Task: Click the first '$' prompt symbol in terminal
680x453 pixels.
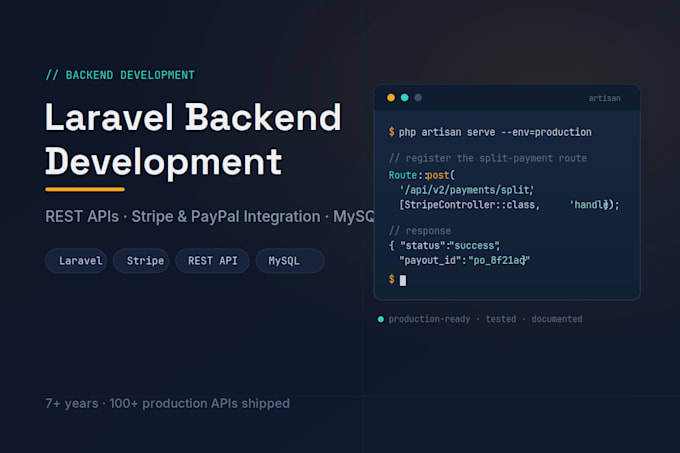Action: click(392, 132)
